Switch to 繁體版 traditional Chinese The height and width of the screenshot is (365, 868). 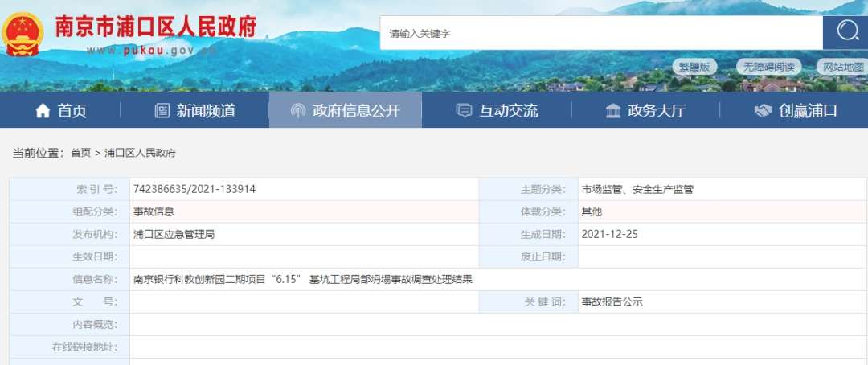pyautogui.click(x=694, y=67)
